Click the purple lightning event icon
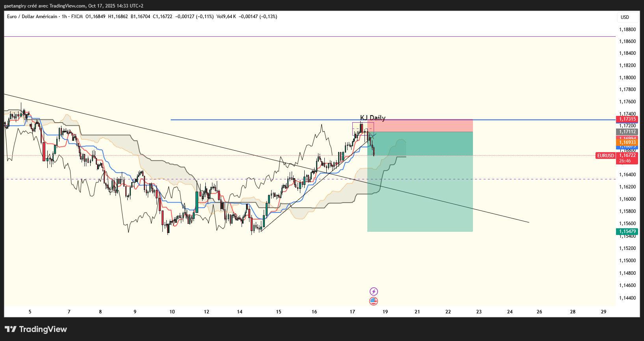The height and width of the screenshot is (341, 644). (x=374, y=291)
